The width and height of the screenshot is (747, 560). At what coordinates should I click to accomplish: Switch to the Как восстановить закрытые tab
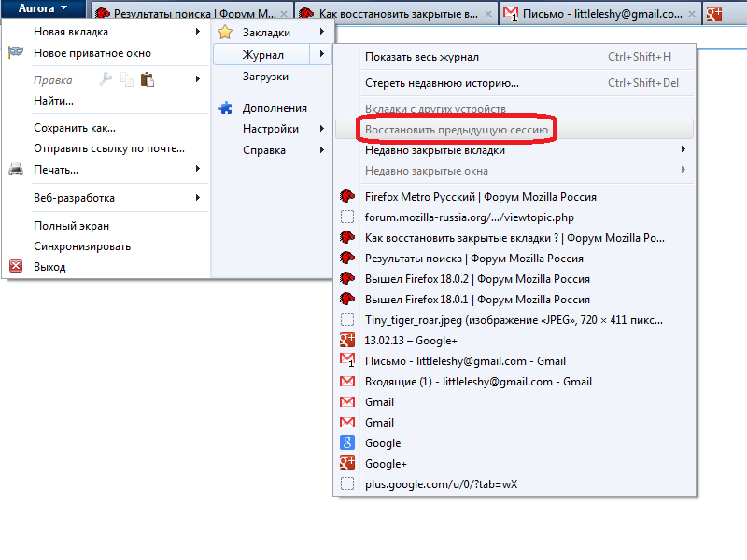click(x=395, y=14)
